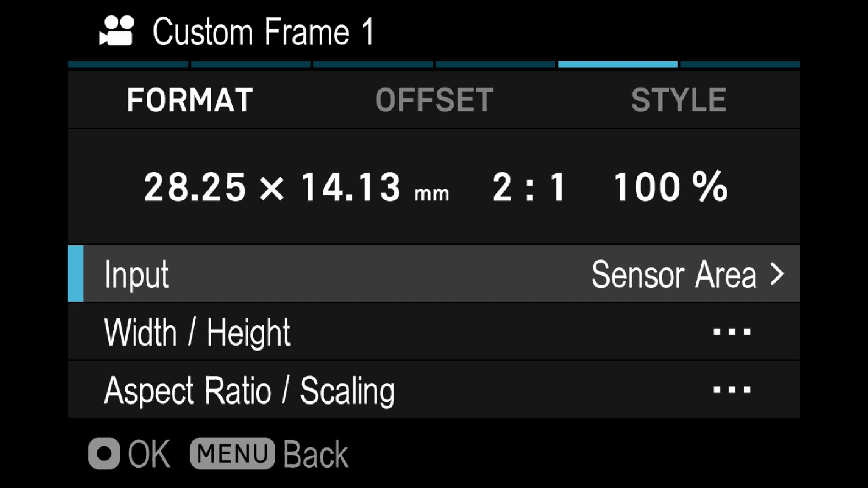868x488 pixels.
Task: Click the Back label
Action: pos(315,454)
